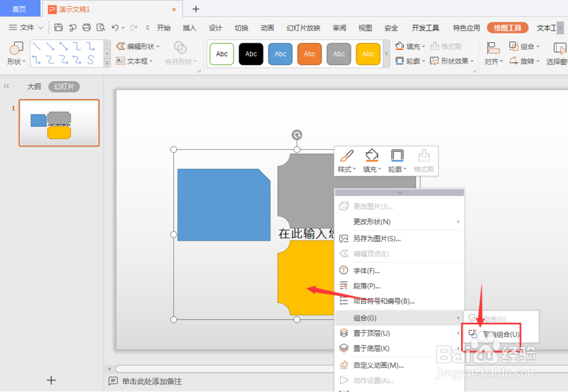Choose Bring to Front (置于顶层) item
Viewport: 568px width, 392px height.
tap(400, 333)
